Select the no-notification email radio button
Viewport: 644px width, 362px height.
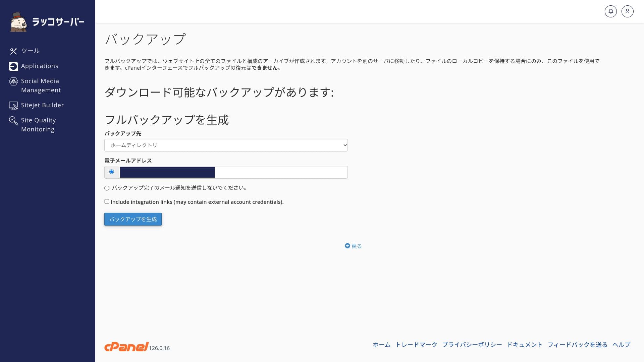click(107, 188)
